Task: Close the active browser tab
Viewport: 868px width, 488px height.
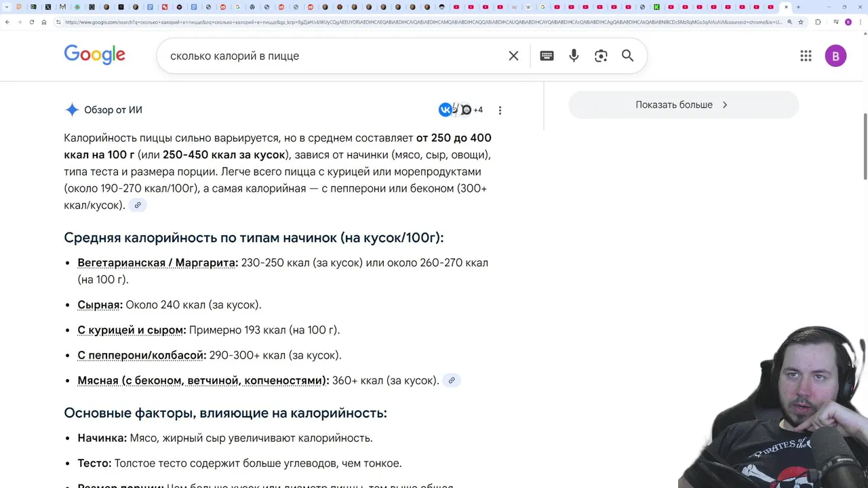Action: pos(786,7)
